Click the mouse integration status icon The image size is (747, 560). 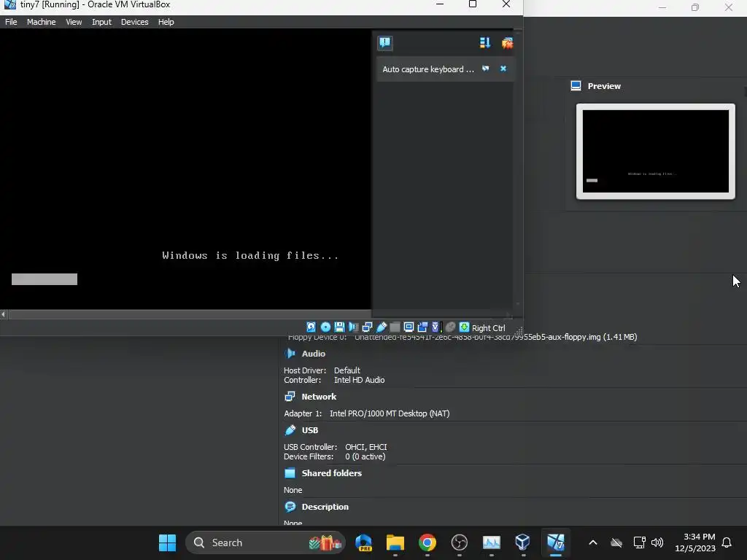[x=451, y=327]
